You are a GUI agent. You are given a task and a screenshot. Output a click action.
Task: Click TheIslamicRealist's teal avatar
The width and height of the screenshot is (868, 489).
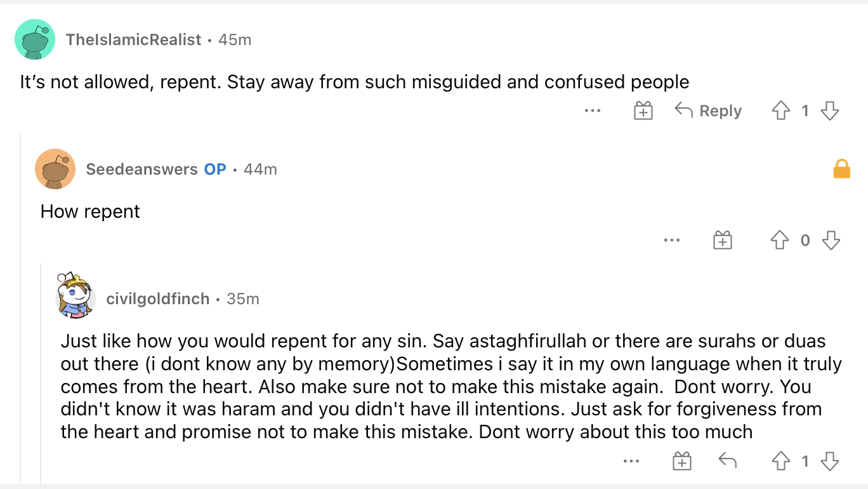pyautogui.click(x=35, y=39)
